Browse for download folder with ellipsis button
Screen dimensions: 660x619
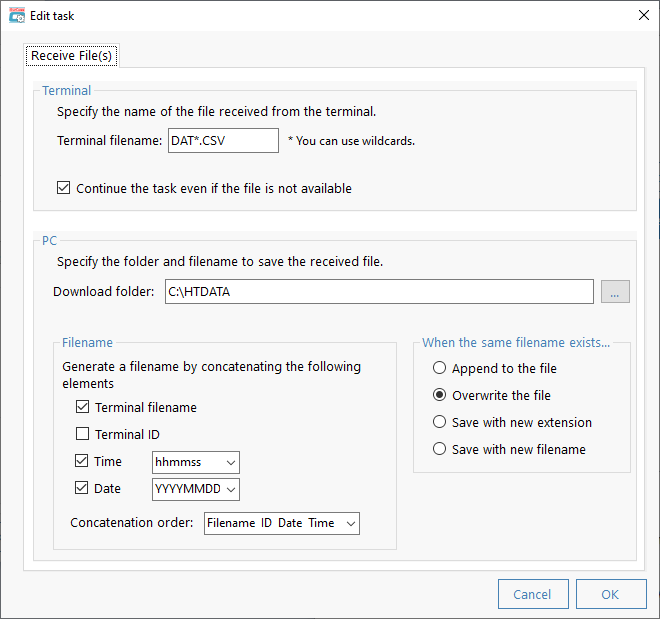615,292
